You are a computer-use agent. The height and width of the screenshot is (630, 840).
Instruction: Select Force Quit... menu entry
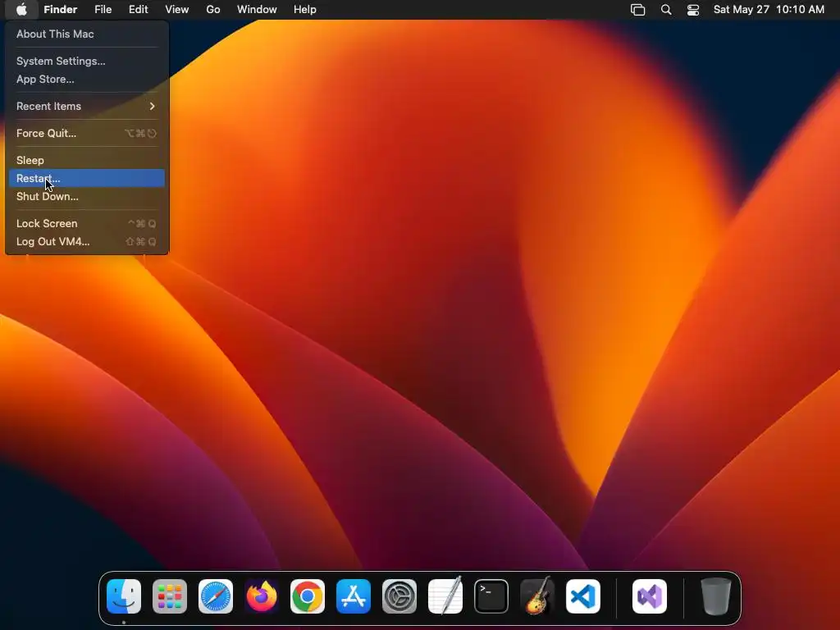[87, 134]
